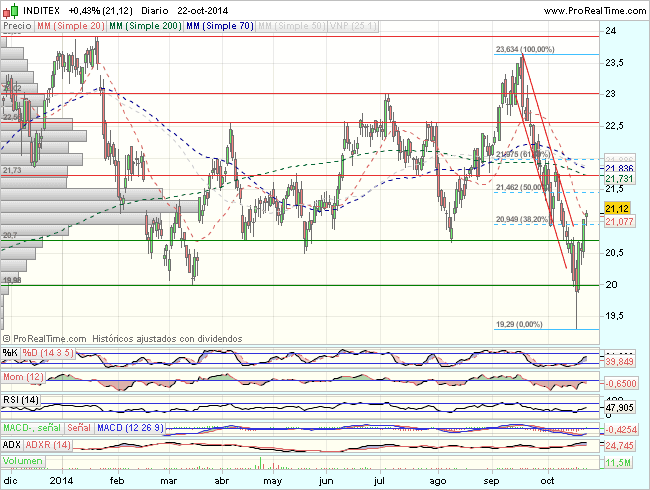Click the 21,077 red price tag

[619, 221]
